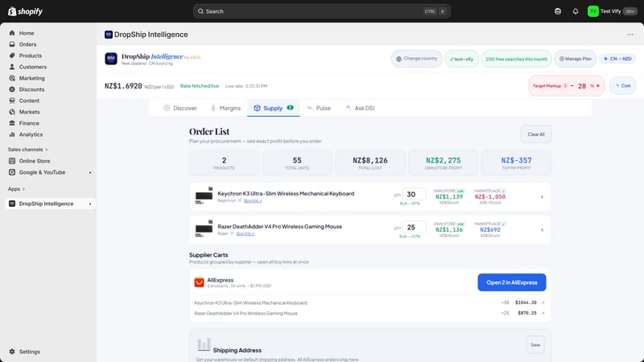Click the Analytics chart icon
The image size is (644, 362).
[x=12, y=134]
